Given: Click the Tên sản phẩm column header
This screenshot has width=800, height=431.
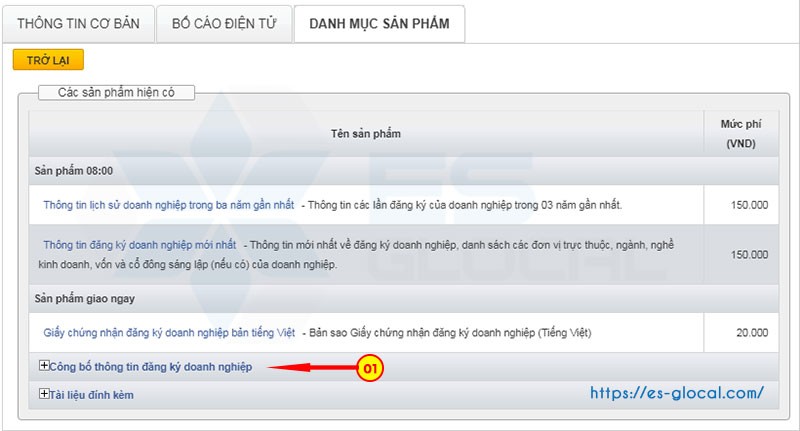Looking at the screenshot, I should coord(366,134).
